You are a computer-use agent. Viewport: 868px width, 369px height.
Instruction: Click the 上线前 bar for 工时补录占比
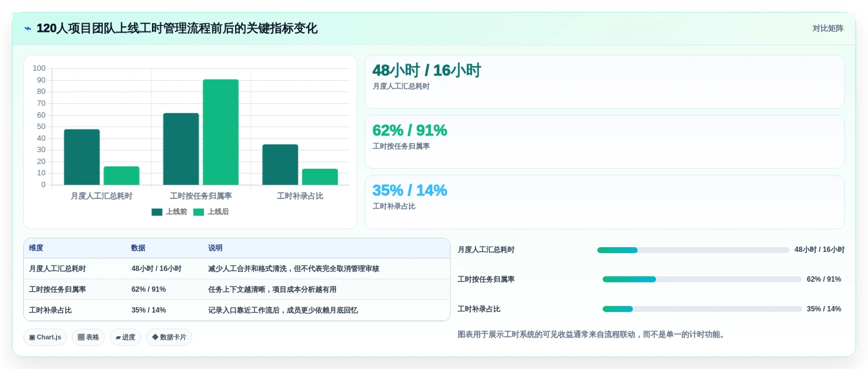click(280, 165)
